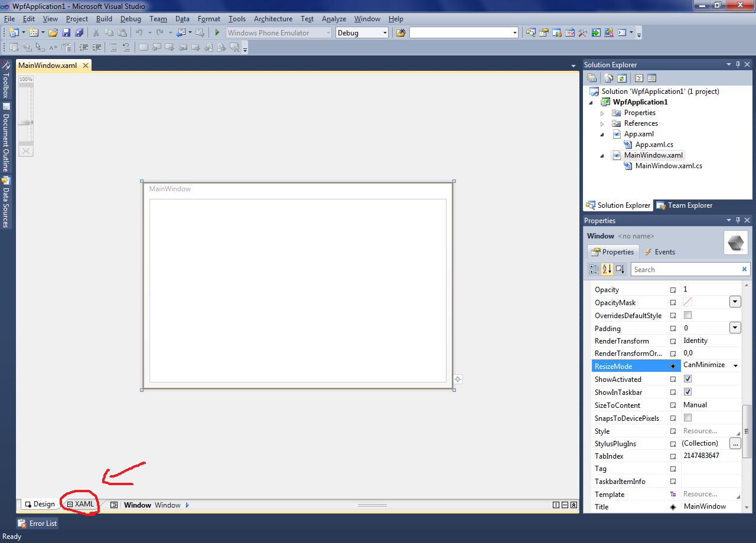The width and height of the screenshot is (756, 543).
Task: Open the ResizeMode value dropdown
Action: pyautogui.click(x=735, y=366)
